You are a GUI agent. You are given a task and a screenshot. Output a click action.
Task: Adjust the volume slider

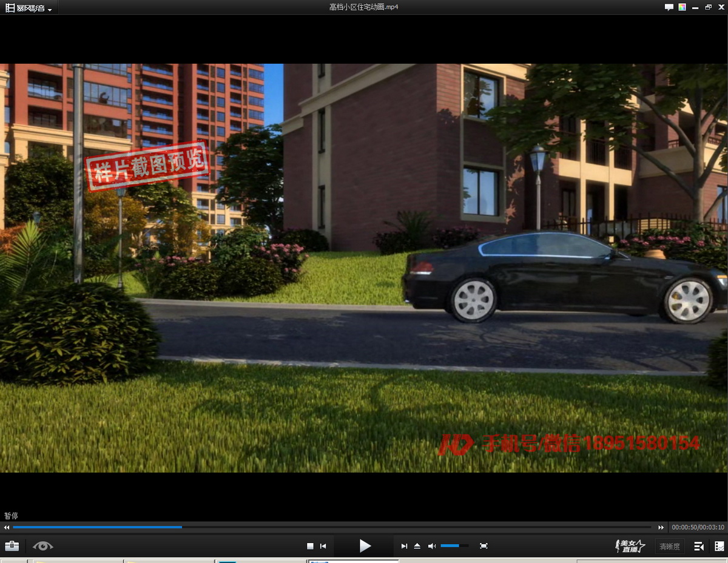[x=454, y=546]
